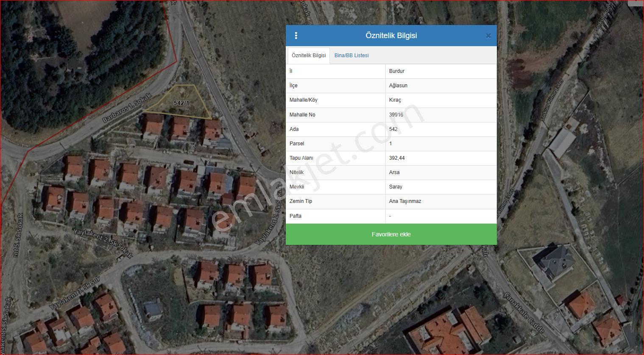This screenshot has width=644, height=355.
Task: Click the Yaylakent 2. Sk Sokak label left of houses
Action: coord(103,243)
